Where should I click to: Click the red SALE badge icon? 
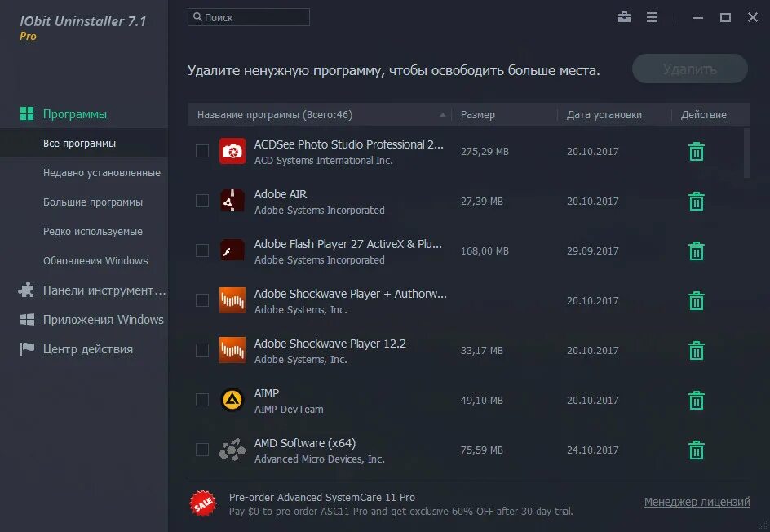coord(203,503)
